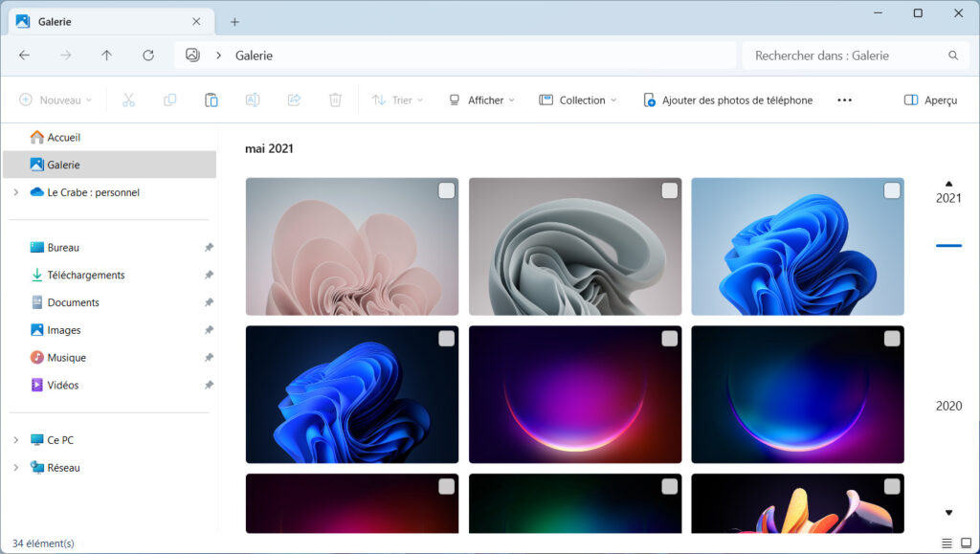This screenshot has height=554, width=980.
Task: Select the purple glow wallpaper thumbnail
Action: click(575, 394)
